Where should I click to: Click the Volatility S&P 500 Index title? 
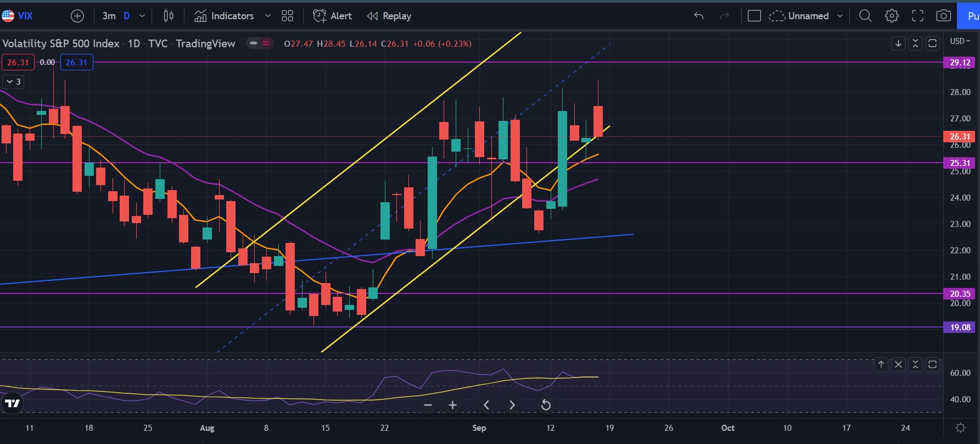(x=61, y=43)
